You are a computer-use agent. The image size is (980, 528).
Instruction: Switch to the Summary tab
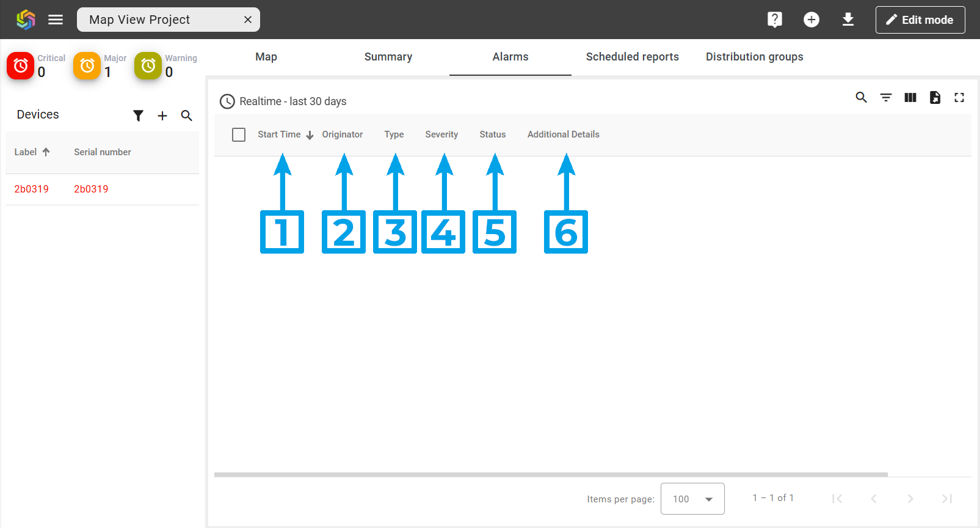click(388, 57)
